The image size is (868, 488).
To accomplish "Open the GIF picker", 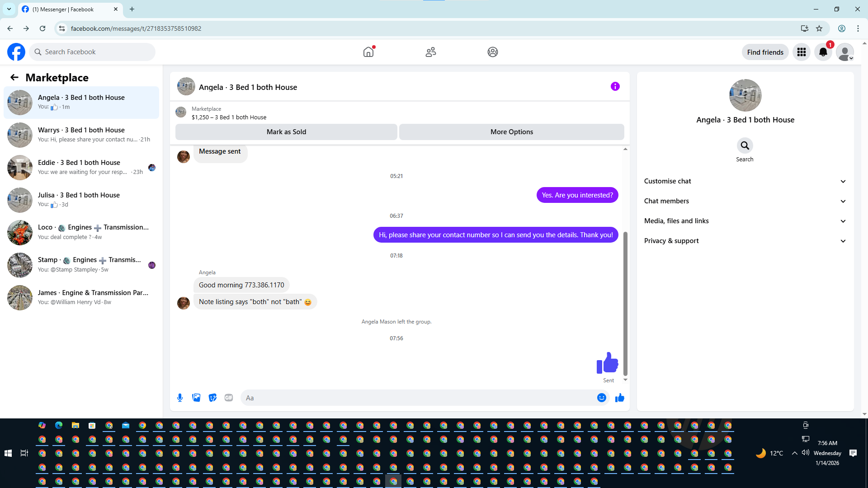I will [x=229, y=398].
